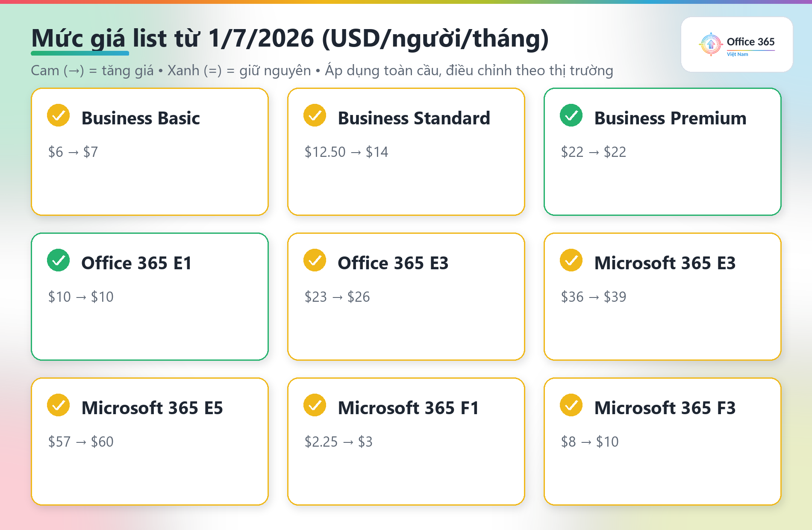
Task: Click the Office 365 E3 check icon
Action: click(x=315, y=260)
